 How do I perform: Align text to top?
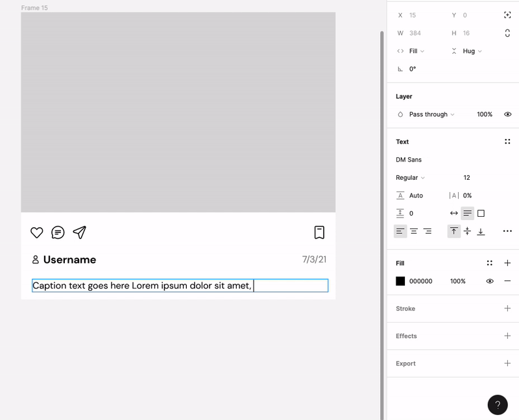[453, 231]
